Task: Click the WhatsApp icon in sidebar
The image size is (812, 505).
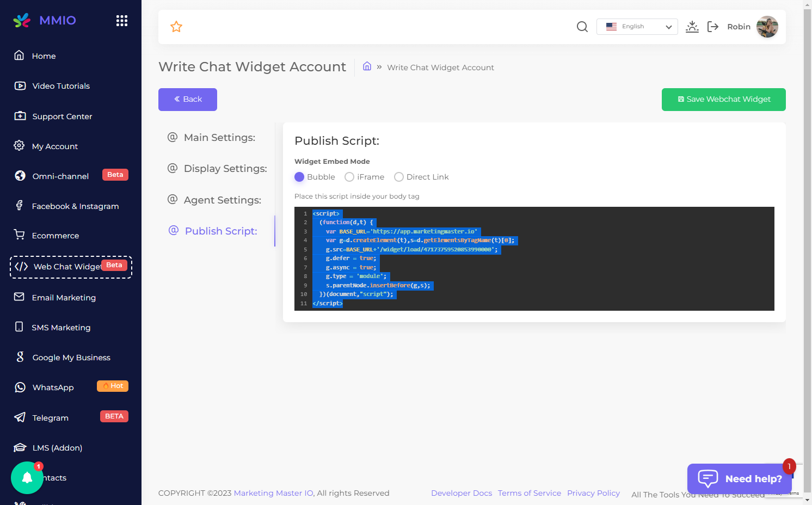Action: click(20, 387)
